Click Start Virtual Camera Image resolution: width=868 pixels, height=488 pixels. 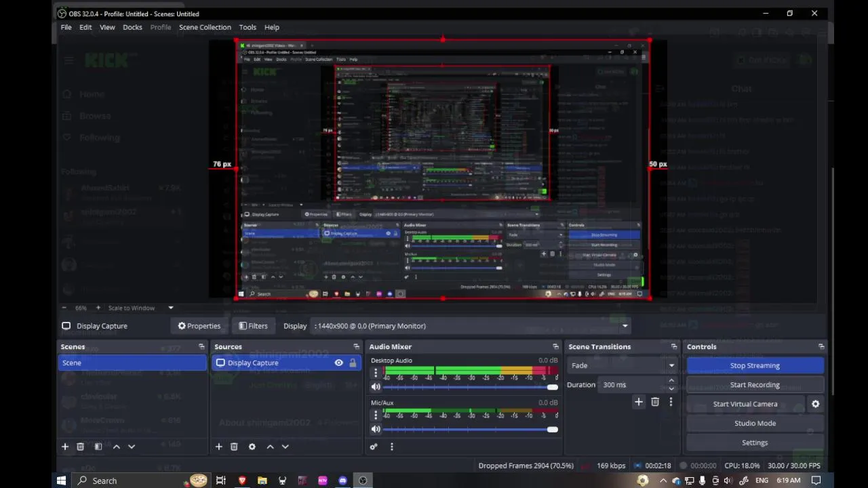[x=745, y=404]
